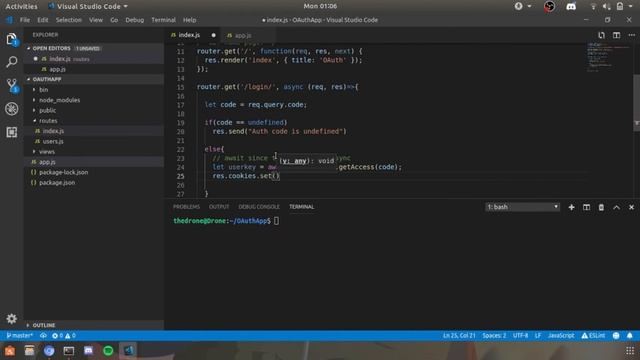Click Ln 25, Col 21 position indicator
Viewport: 640px width, 360px height.
[459, 336]
